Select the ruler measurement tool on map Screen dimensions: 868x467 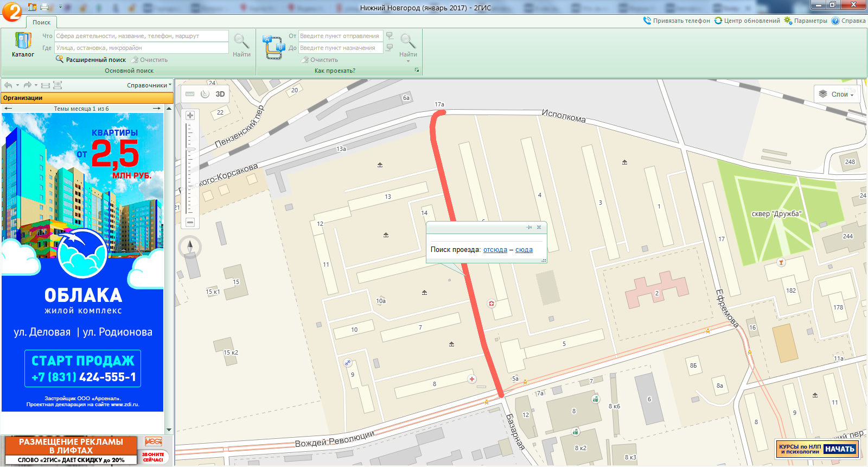pos(190,94)
